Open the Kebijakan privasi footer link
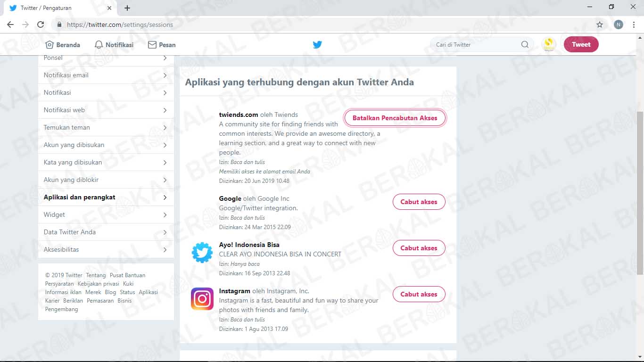Screen dimensions: 644x362 (98, 284)
